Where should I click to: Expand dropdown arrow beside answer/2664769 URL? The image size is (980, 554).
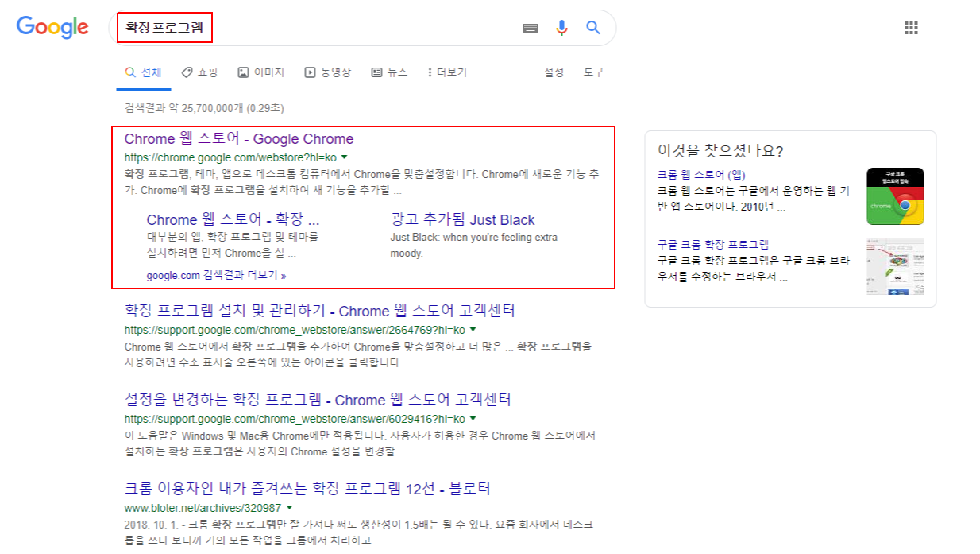point(473,329)
